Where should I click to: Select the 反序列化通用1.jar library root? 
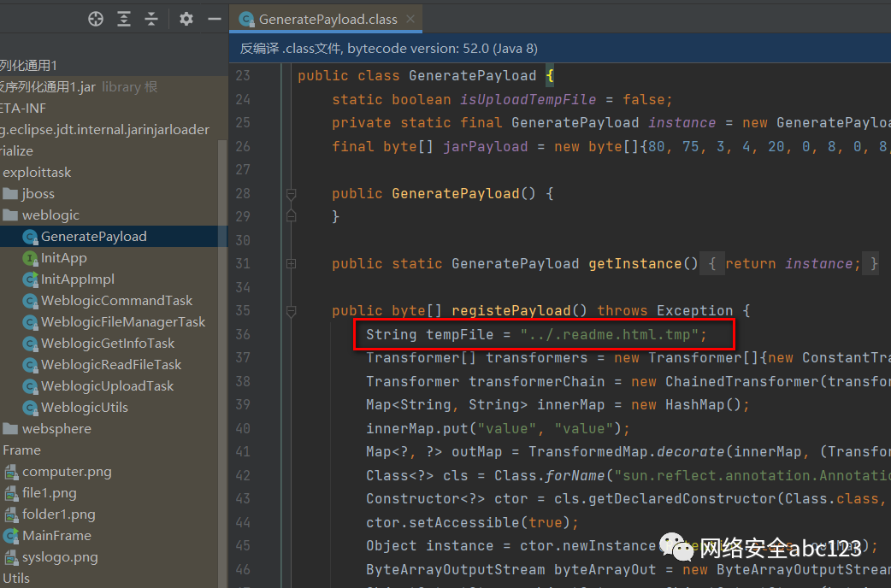(48, 87)
